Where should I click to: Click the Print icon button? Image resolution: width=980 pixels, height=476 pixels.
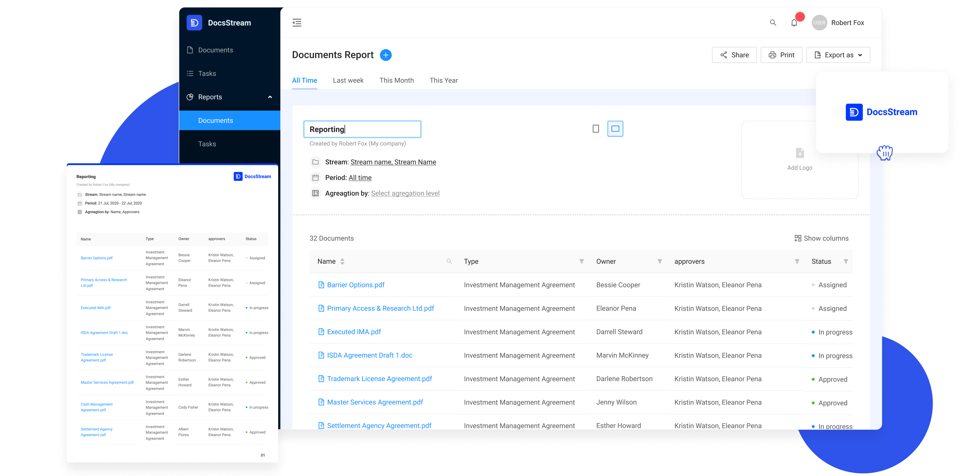tap(781, 54)
